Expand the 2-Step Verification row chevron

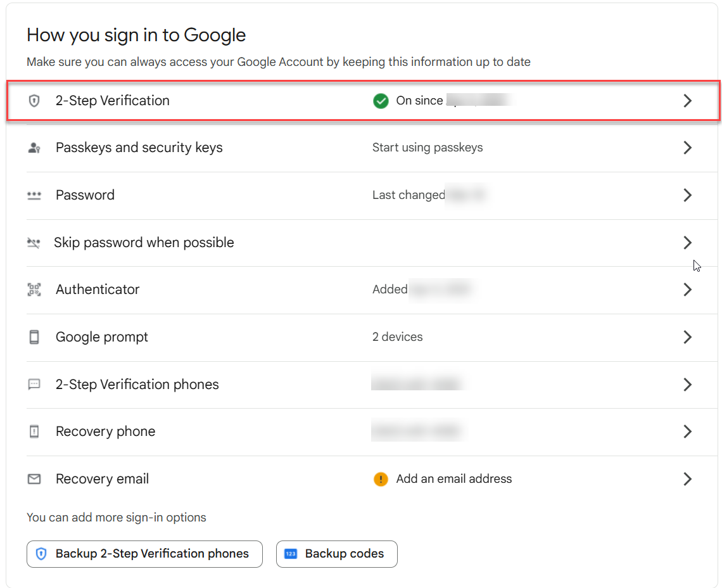coord(688,101)
